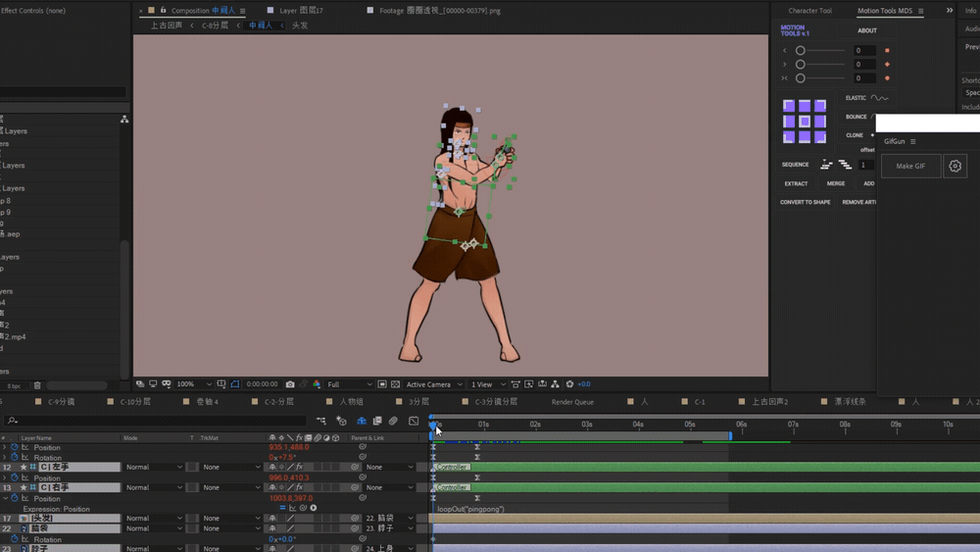
Task: Open Motion Tools MDS panel menu
Action: click(920, 11)
